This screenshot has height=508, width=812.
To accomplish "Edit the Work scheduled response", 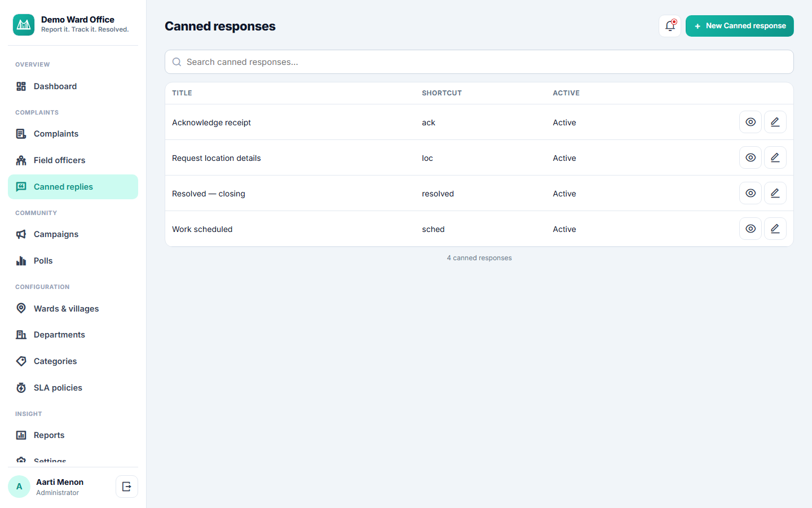I will pos(775,229).
